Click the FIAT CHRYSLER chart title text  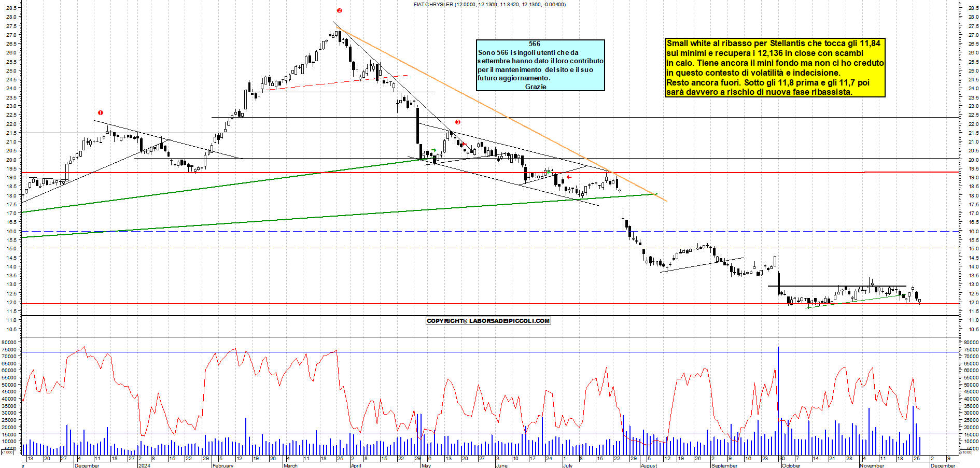pos(489,4)
